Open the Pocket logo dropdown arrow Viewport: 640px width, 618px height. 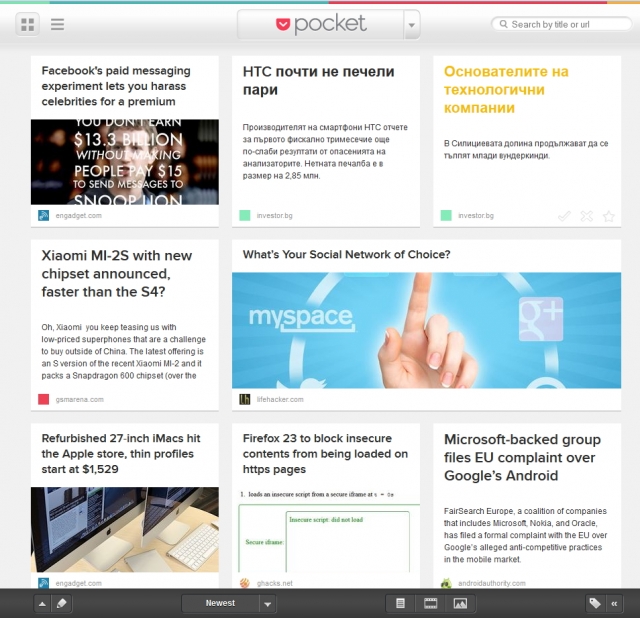point(412,25)
